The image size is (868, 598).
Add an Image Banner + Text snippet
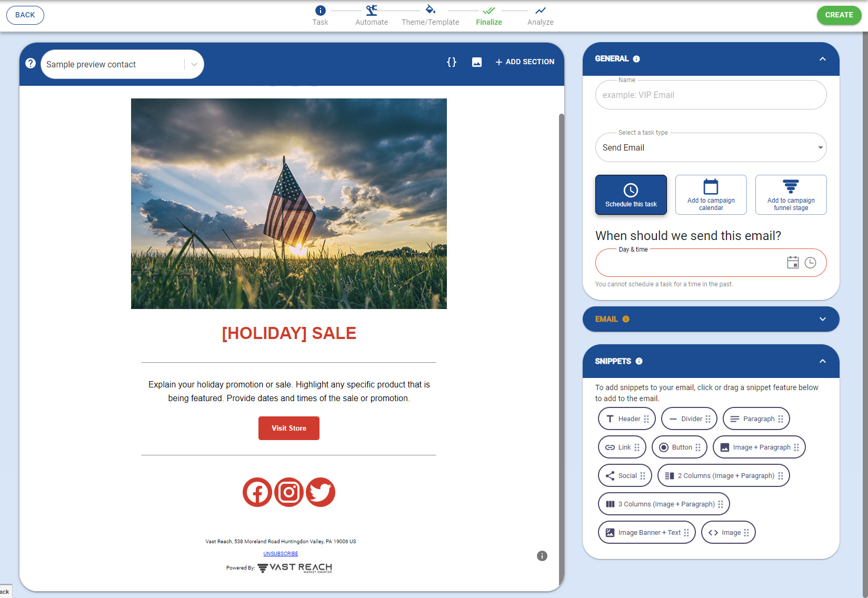647,533
